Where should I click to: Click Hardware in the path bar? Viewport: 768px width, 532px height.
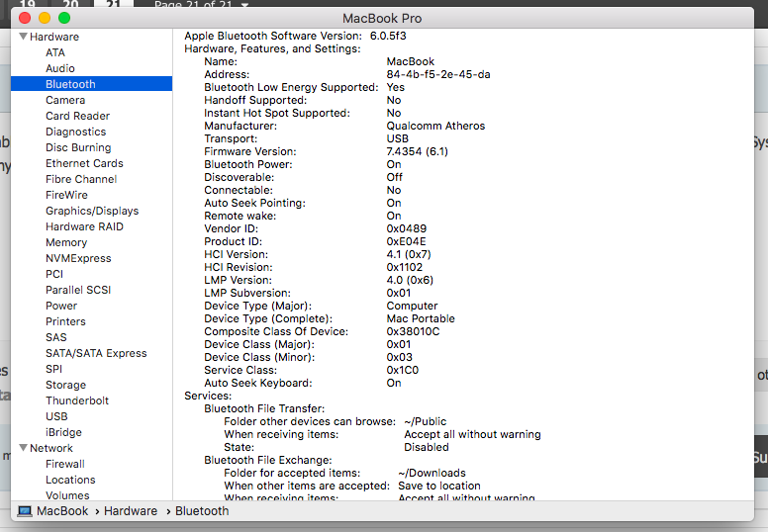tap(131, 511)
